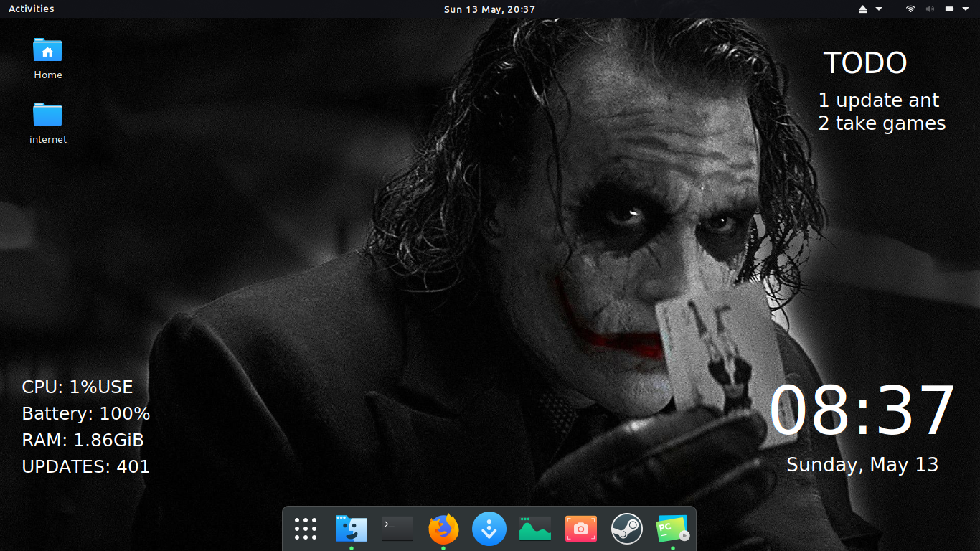The height and width of the screenshot is (551, 980).
Task: Click the Wi-Fi indicator in top bar
Action: coord(910,9)
